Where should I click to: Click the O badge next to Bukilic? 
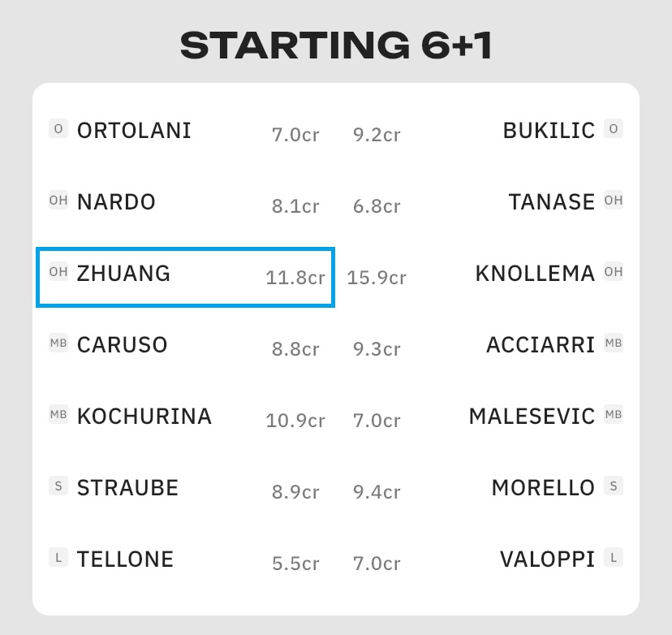[614, 128]
